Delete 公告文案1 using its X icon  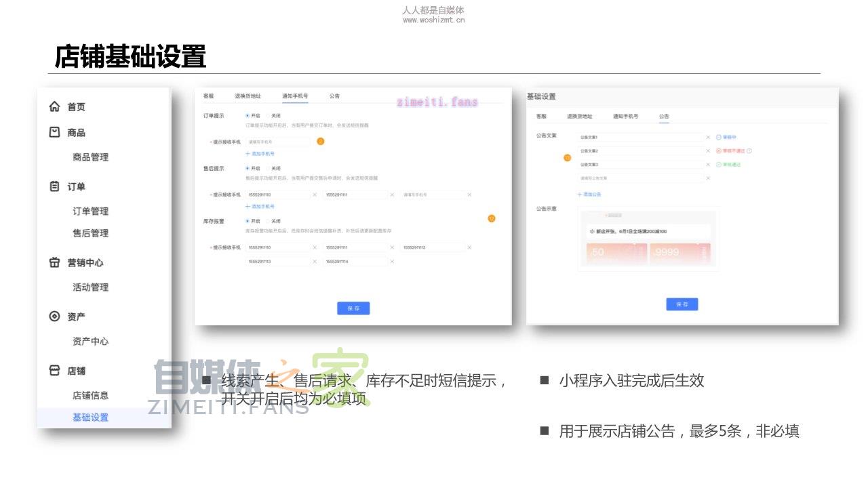(708, 137)
